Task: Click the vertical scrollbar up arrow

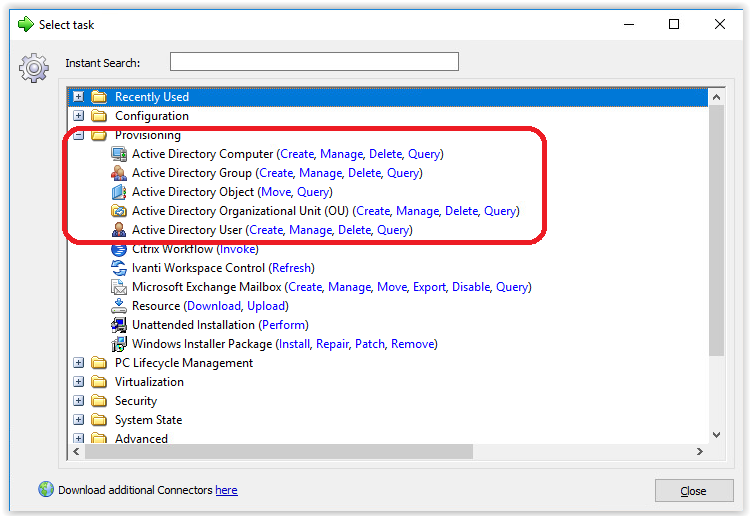Action: (x=716, y=97)
